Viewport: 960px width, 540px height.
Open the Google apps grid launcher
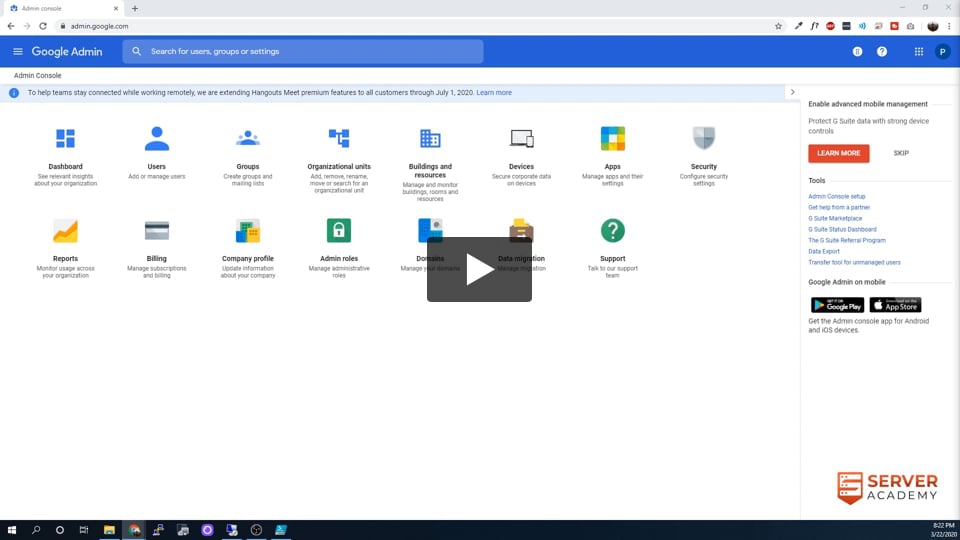(919, 51)
